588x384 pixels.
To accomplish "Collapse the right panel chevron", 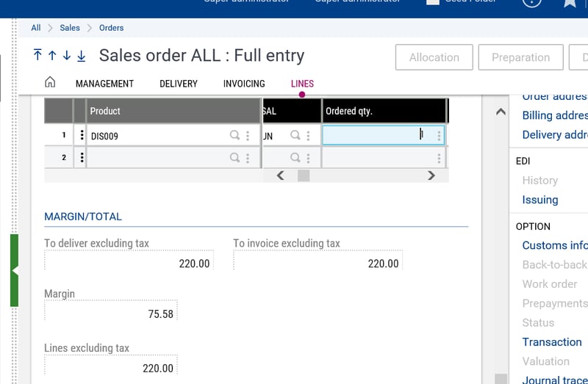I will [x=501, y=112].
